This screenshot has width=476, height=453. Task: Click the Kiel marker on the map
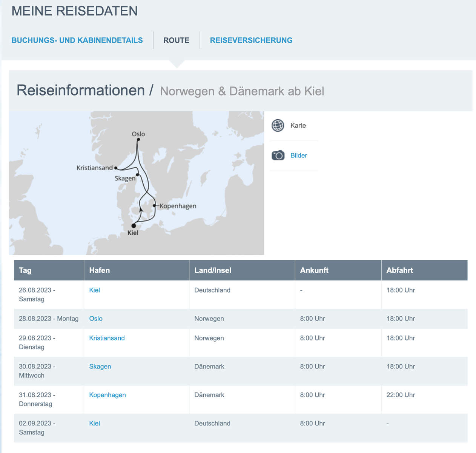[134, 226]
